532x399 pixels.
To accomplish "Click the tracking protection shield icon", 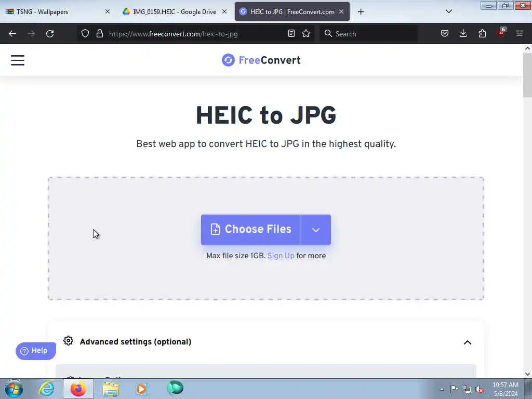I will 85,33.
